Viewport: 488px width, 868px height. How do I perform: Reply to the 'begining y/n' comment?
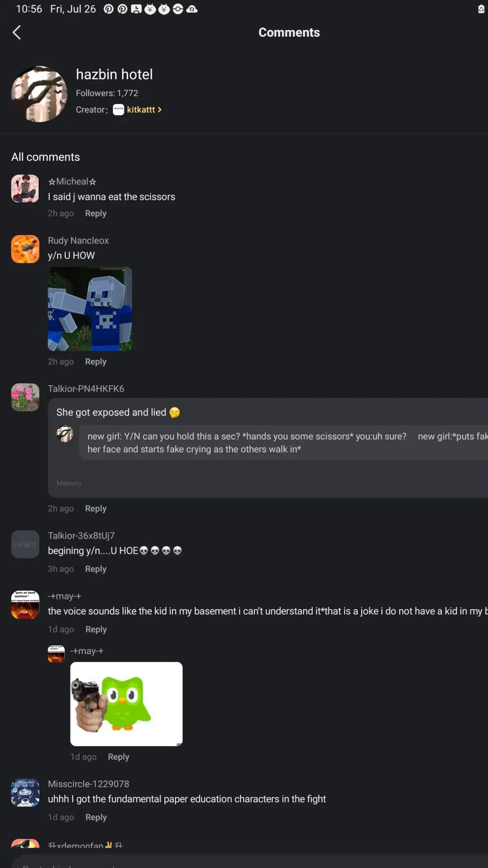(96, 569)
